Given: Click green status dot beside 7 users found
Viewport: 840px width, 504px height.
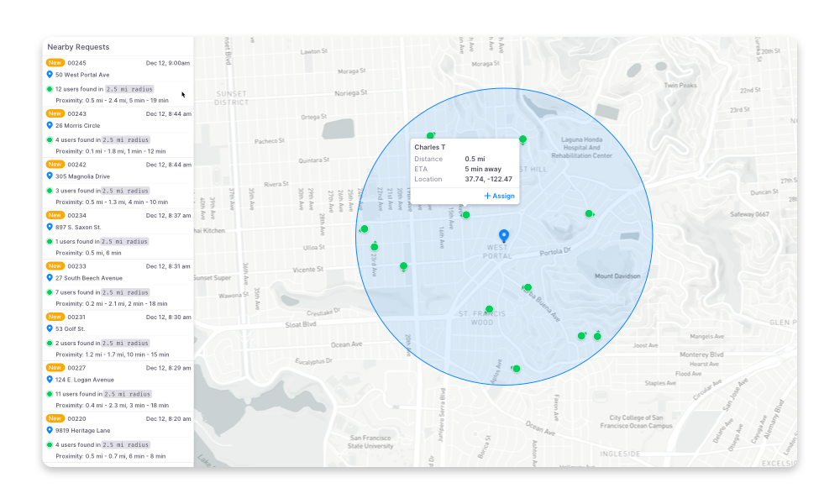Looking at the screenshot, I should (50, 292).
